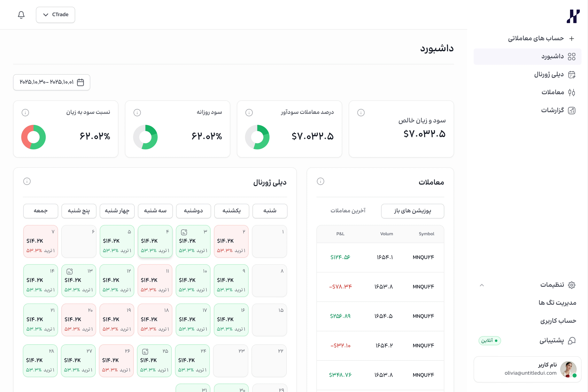Click info icon in daily journal panel

pos(27,181)
